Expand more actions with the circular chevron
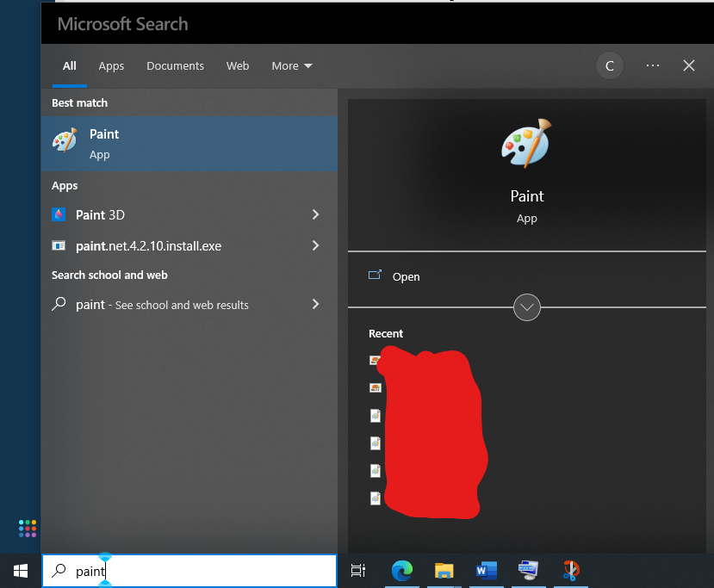This screenshot has height=588, width=714. click(x=527, y=307)
